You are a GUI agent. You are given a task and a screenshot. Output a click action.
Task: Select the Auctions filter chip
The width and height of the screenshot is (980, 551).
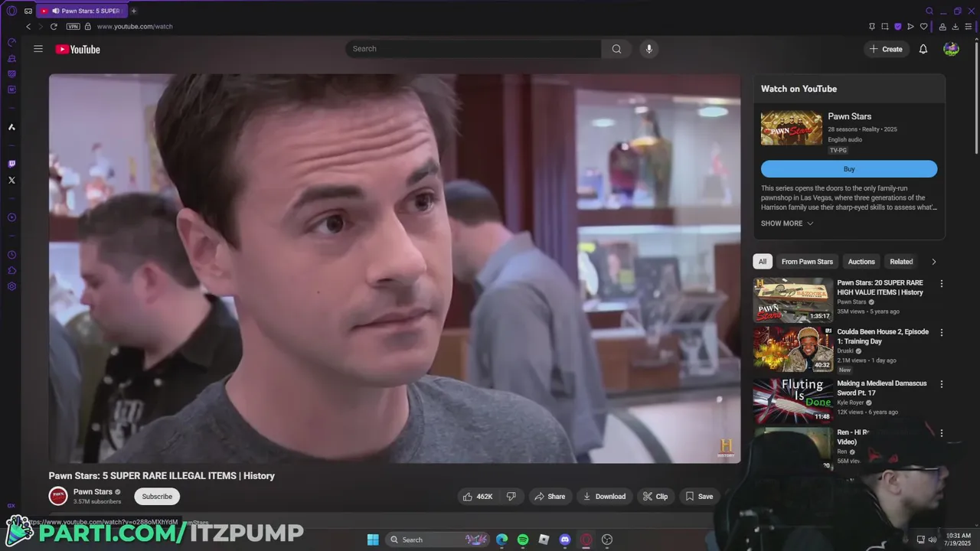[x=861, y=262]
